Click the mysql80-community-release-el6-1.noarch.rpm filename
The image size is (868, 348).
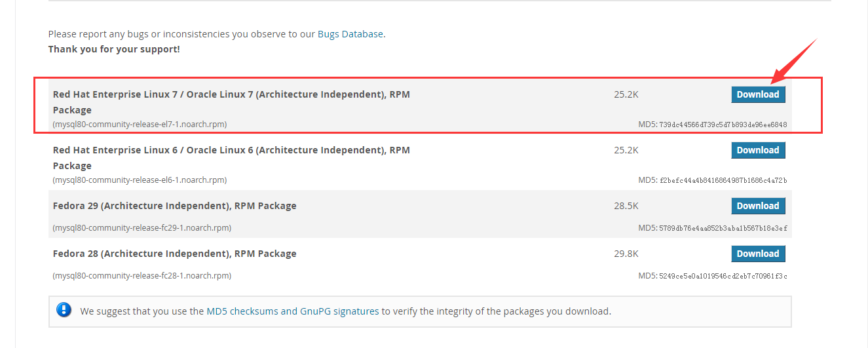point(140,180)
